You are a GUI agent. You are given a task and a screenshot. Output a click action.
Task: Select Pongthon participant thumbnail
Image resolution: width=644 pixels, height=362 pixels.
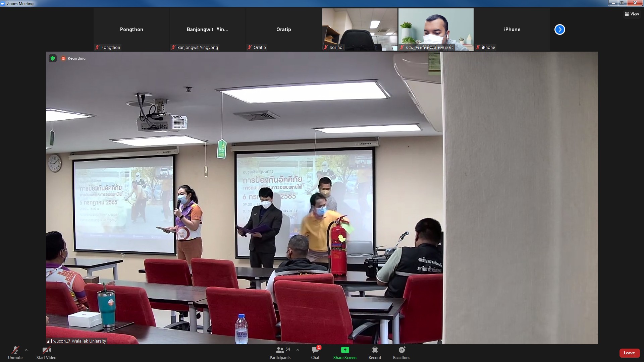(x=131, y=29)
